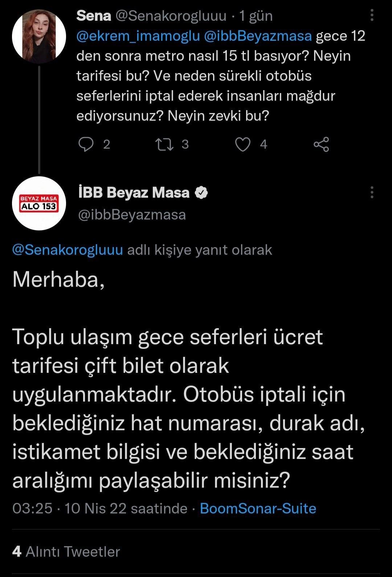Share Sena's tweet via share icon
The image size is (392, 577).
pos(321,145)
